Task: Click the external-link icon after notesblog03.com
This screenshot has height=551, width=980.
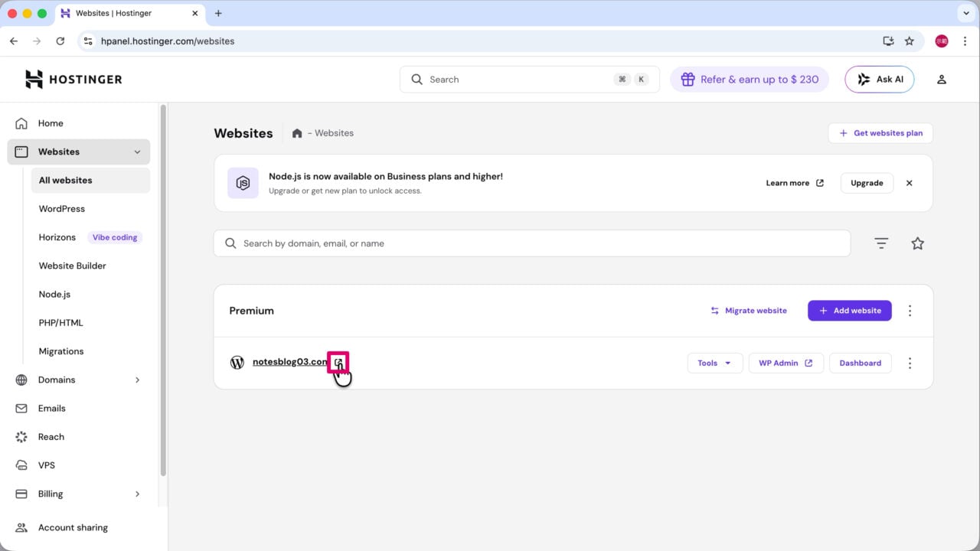Action: [x=338, y=362]
